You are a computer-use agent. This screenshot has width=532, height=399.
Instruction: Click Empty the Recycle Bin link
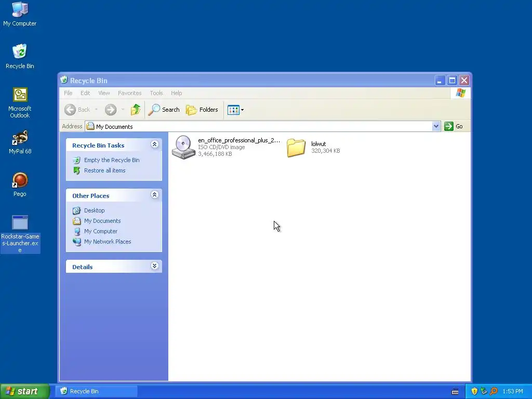(112, 160)
